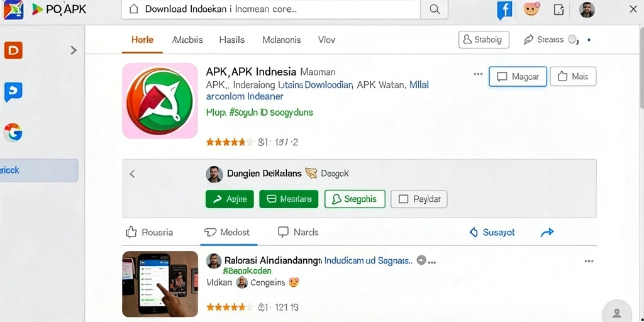This screenshot has width=644, height=322.
Task: Open the Indudicam ud Sagnats link
Action: [369, 260]
